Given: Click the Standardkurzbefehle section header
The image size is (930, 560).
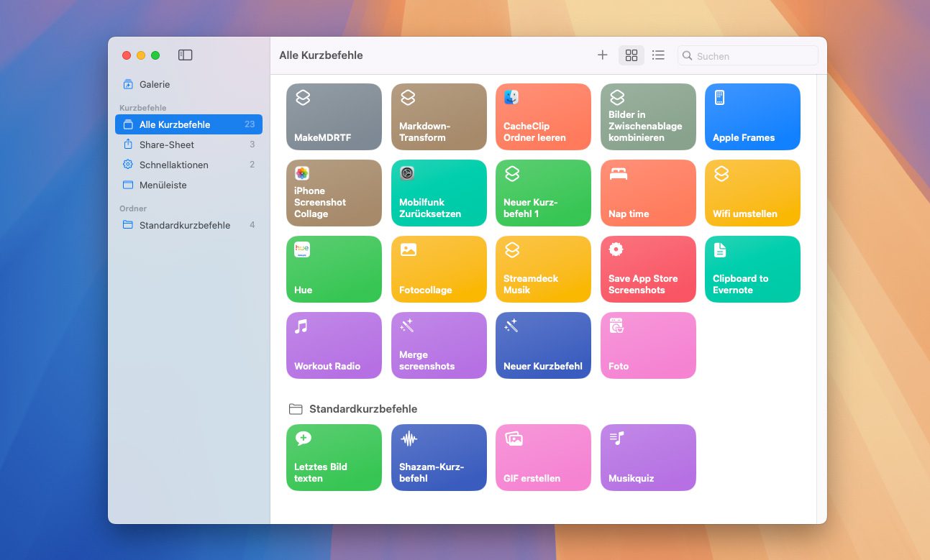Looking at the screenshot, I should click(x=363, y=409).
